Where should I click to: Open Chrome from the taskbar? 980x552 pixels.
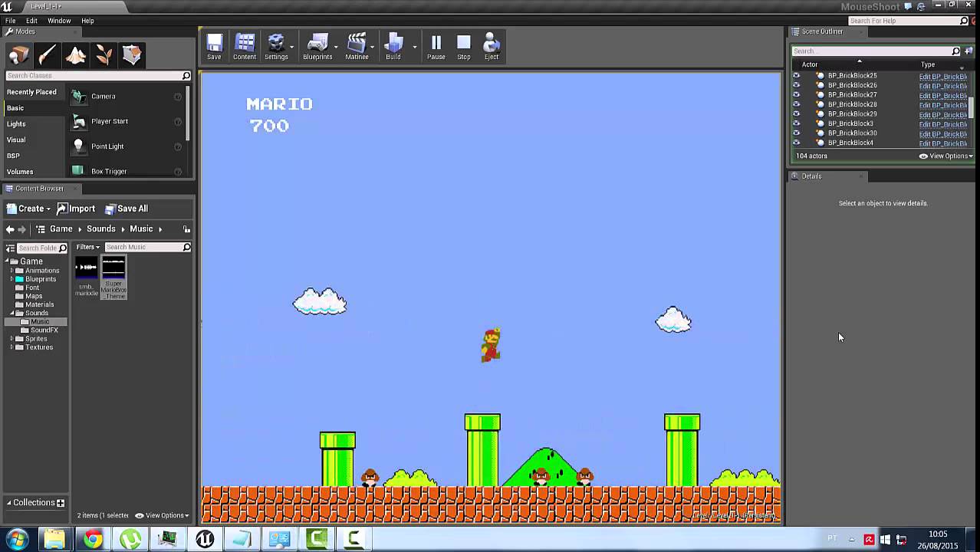tap(92, 540)
